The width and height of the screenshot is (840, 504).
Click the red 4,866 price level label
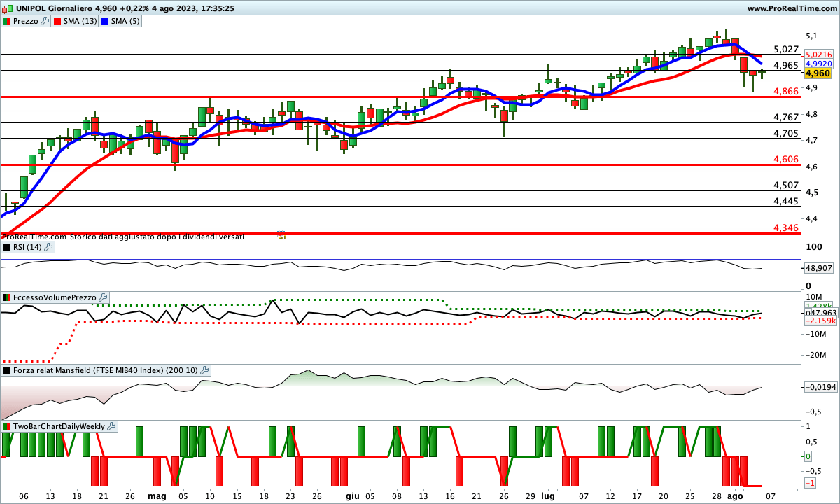click(786, 92)
